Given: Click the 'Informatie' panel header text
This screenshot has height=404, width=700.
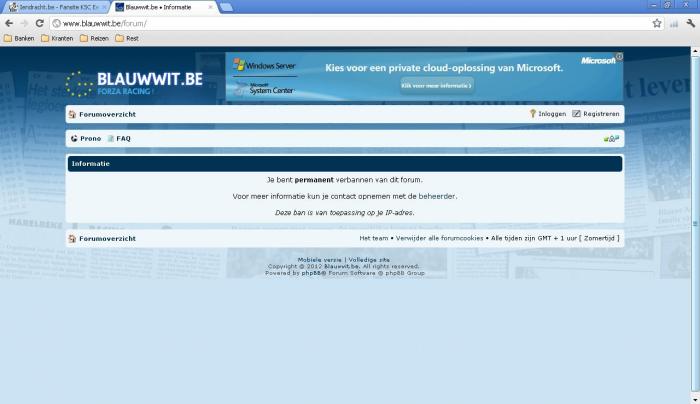Looking at the screenshot, I should point(91,163).
